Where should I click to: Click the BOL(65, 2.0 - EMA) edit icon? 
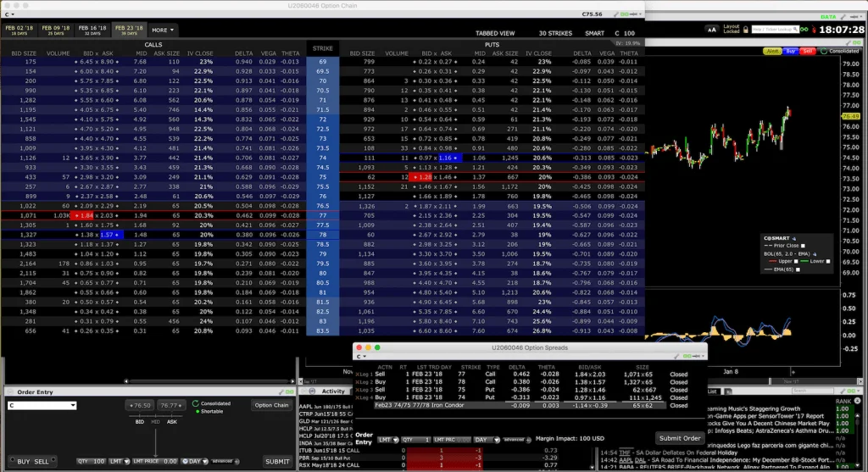815,254
